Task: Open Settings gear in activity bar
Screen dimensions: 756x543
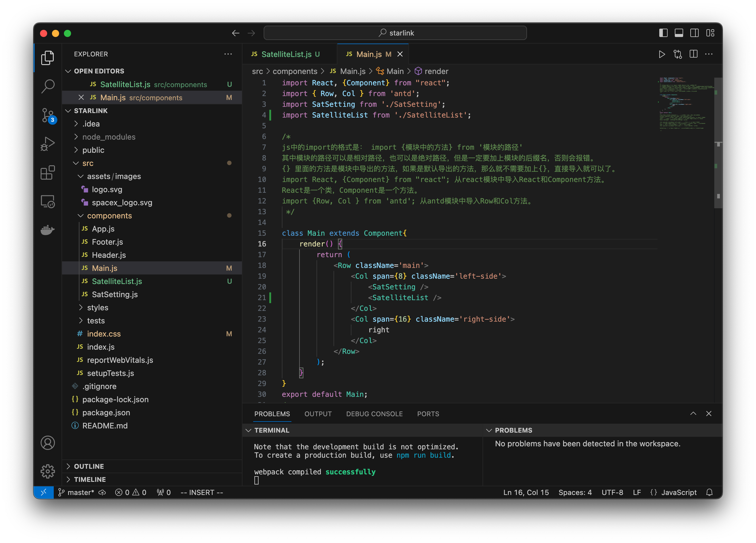Action: (x=48, y=471)
